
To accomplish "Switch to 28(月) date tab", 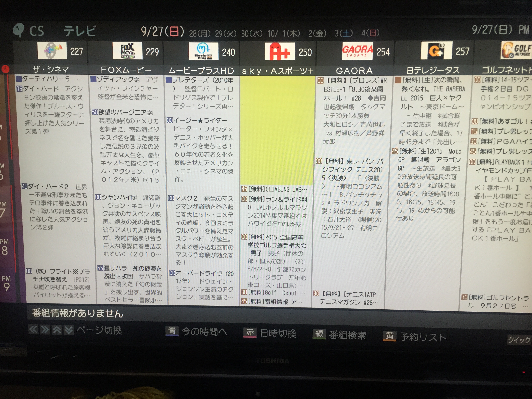I will [x=200, y=33].
